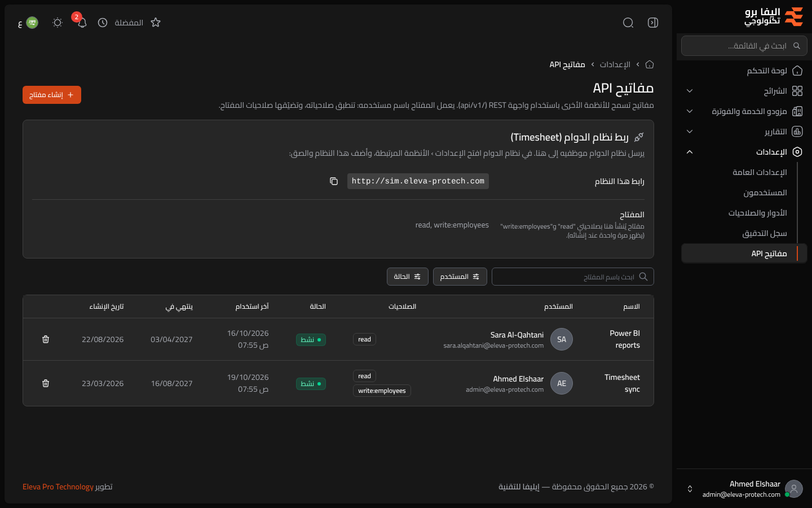The image size is (812, 508).
Task: Open the account switcher chevrons
Action: click(x=690, y=489)
